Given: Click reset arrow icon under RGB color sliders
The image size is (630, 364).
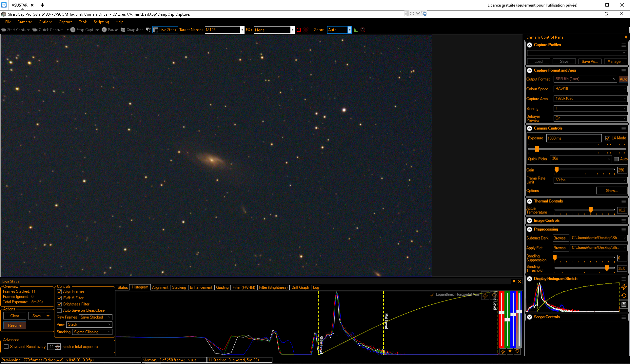Looking at the screenshot, I should [517, 351].
